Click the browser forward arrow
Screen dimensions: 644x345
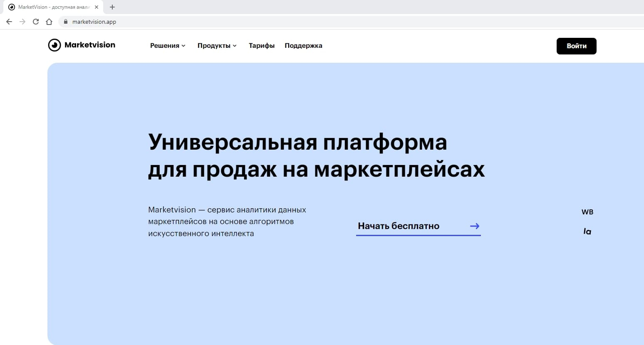(22, 22)
